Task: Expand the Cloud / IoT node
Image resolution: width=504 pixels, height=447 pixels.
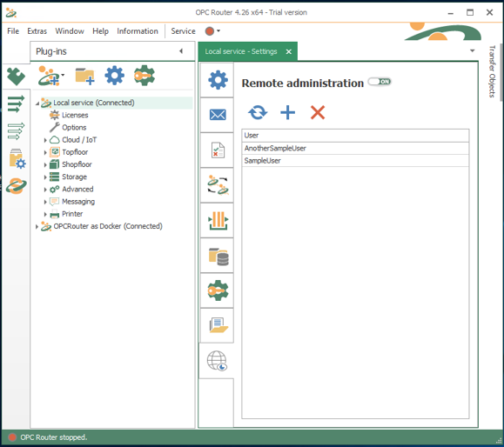Action: pyautogui.click(x=45, y=140)
